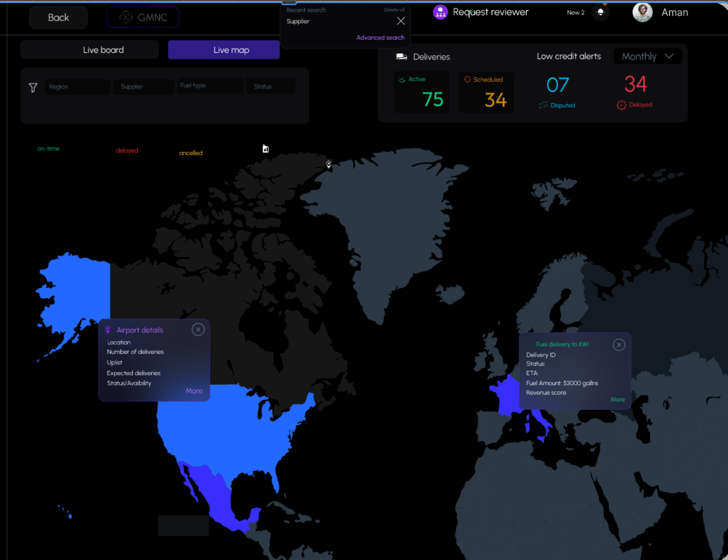The image size is (728, 560).
Task: Switch to the Live board tab
Action: 103,50
